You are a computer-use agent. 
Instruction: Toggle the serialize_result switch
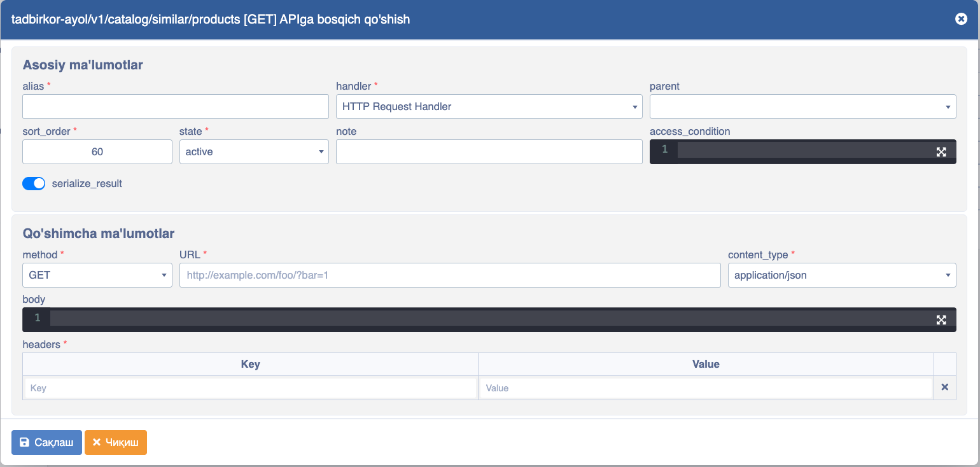pos(34,183)
